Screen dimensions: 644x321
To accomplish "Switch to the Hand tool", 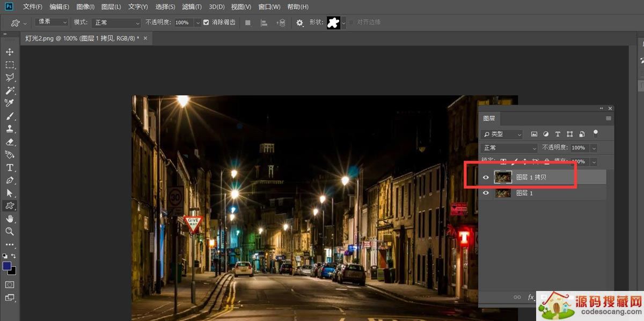I will coord(10,219).
